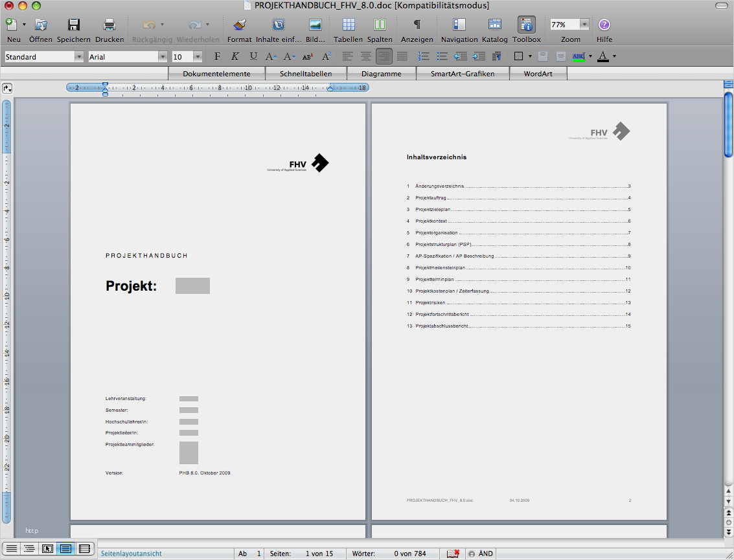Viewport: 734px width, 560px height.
Task: Increase paragraph indent
Action: pos(478,56)
